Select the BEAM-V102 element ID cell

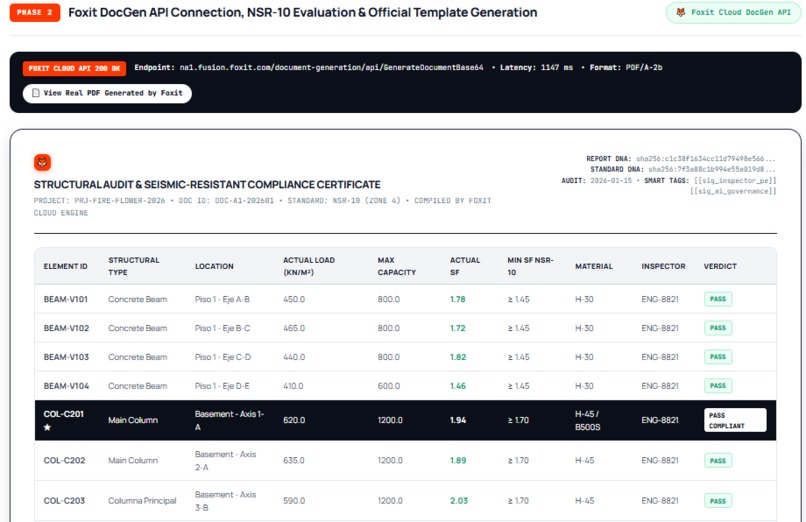tap(66, 328)
